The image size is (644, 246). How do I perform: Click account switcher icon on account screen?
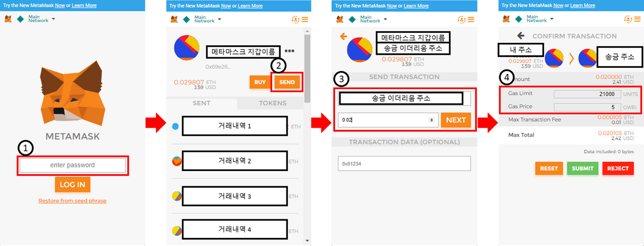295,19
